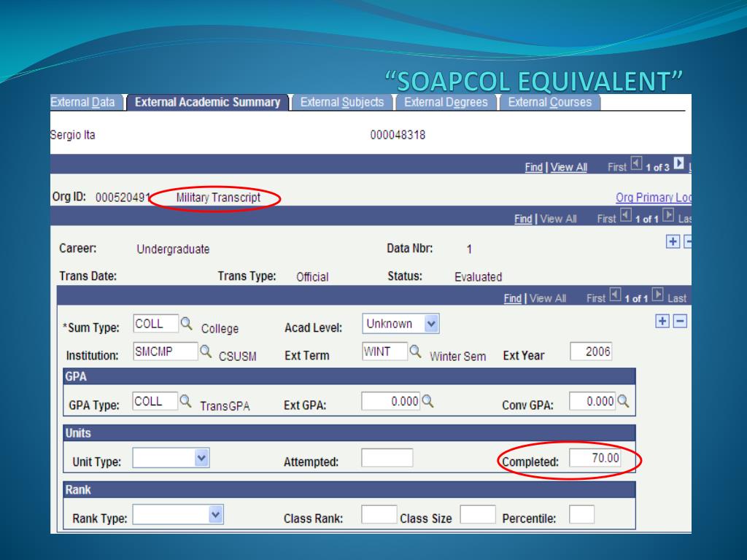Click the Completed units field showing 70.00
This screenshot has height=560, width=747.
tap(595, 458)
